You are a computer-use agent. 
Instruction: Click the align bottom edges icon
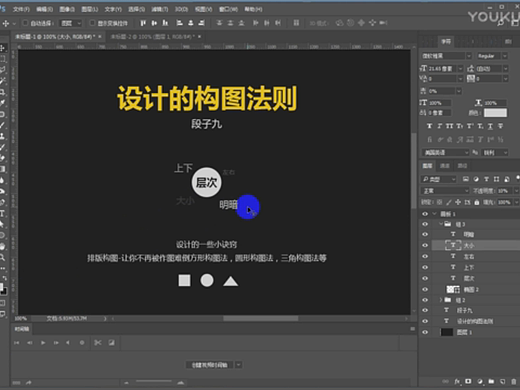[x=165, y=23]
